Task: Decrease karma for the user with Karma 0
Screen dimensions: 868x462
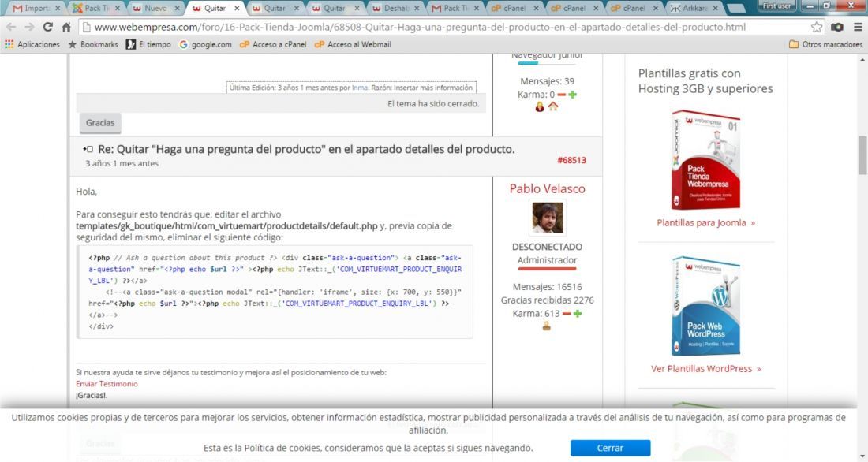Action: pyautogui.click(x=562, y=95)
